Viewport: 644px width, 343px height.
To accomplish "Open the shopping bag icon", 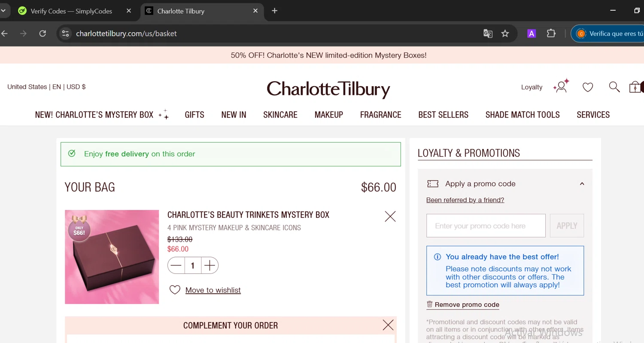I will coord(636,87).
